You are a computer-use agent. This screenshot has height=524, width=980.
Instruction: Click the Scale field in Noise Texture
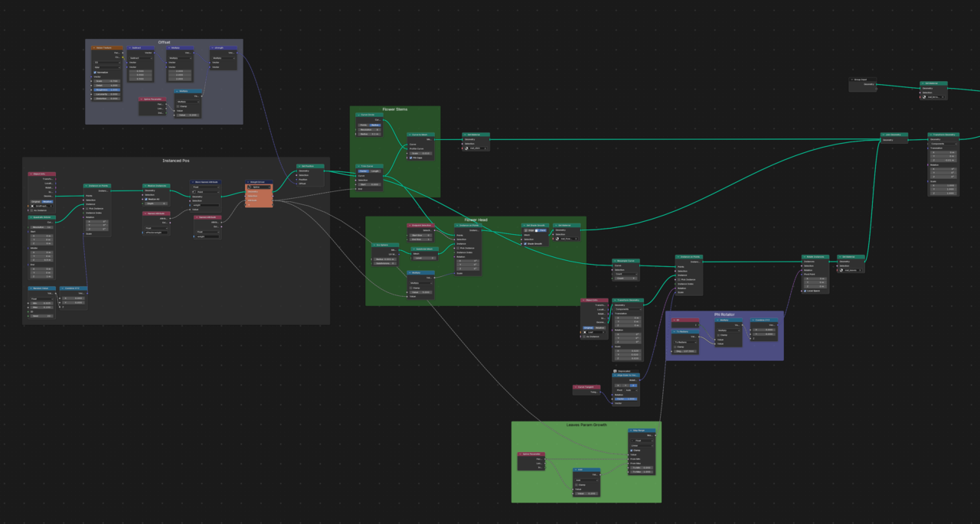coord(107,81)
